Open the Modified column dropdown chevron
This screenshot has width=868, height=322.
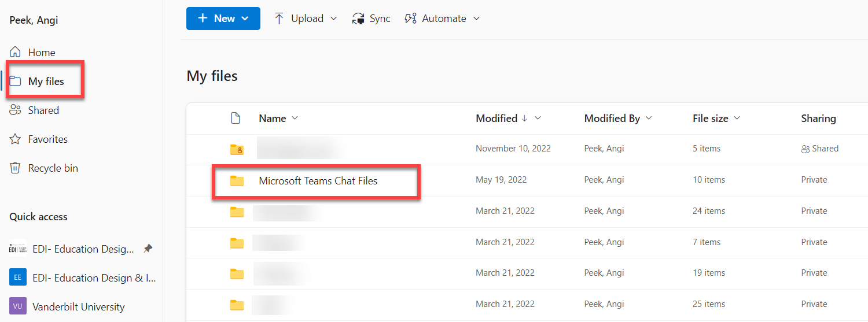538,118
